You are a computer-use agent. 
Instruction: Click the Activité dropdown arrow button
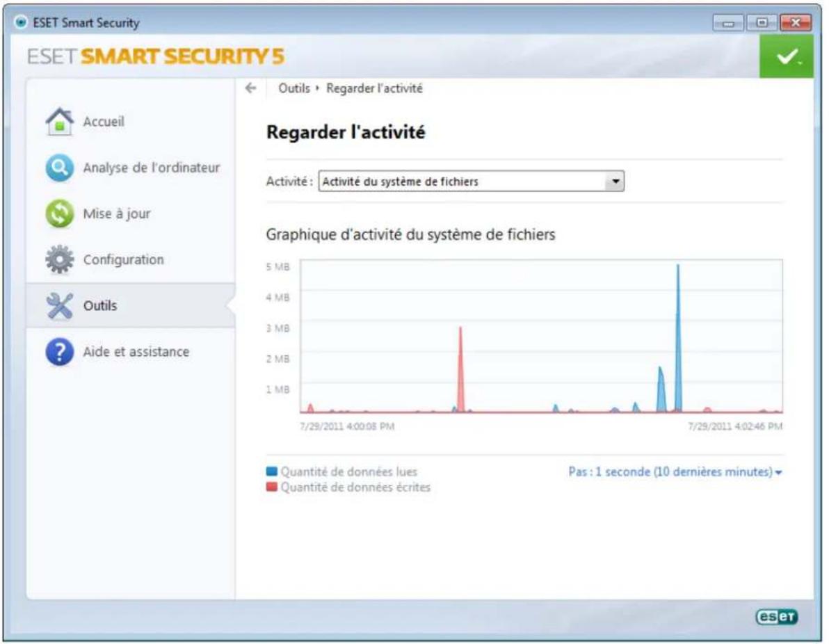tap(615, 182)
